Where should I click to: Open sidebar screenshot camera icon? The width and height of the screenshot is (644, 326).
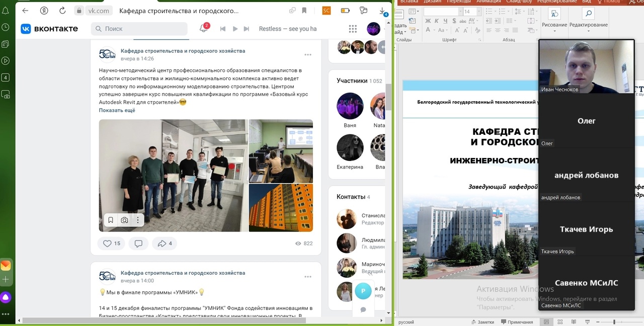click(x=6, y=94)
